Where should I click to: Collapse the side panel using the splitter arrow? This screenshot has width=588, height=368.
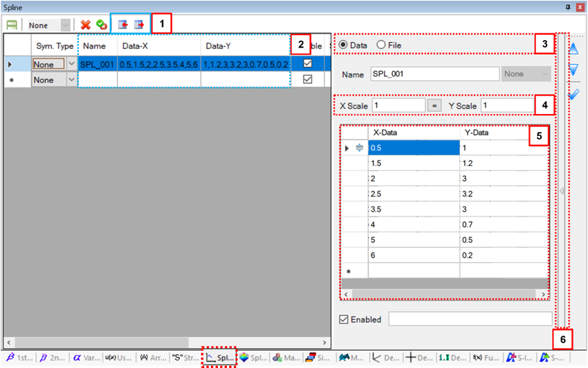562,191
